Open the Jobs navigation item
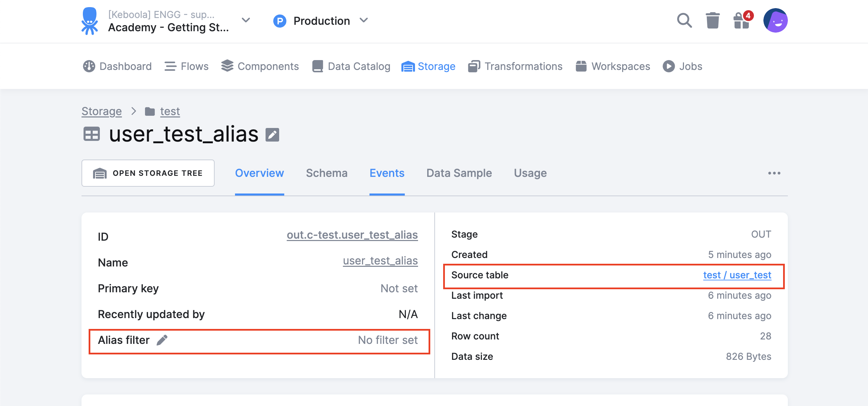868x406 pixels. coord(683,66)
